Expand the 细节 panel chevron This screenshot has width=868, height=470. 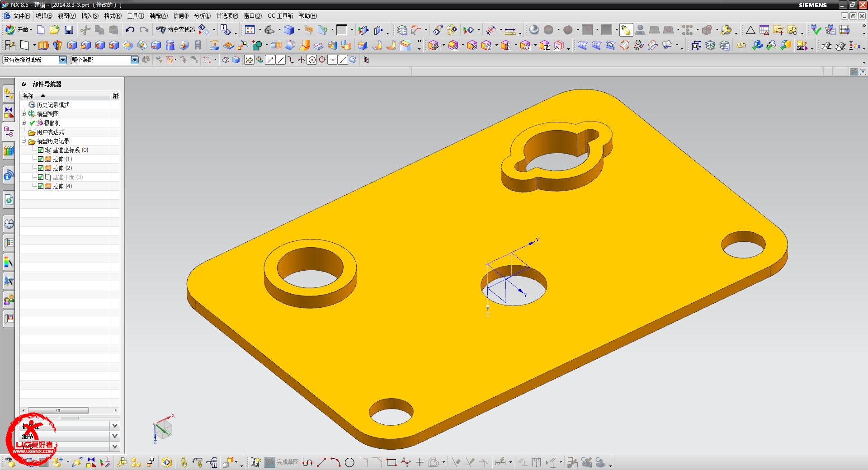115,436
